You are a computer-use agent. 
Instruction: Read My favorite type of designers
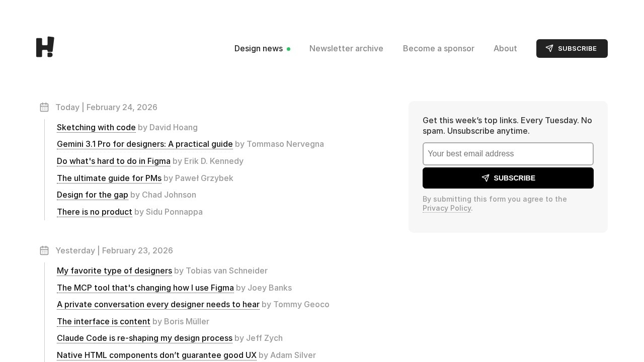pos(114,270)
